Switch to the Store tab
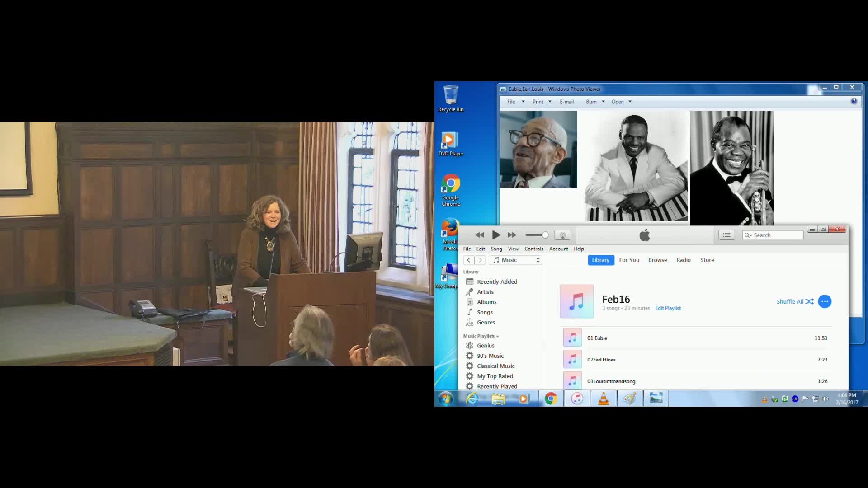The width and height of the screenshot is (868, 488). 707,260
